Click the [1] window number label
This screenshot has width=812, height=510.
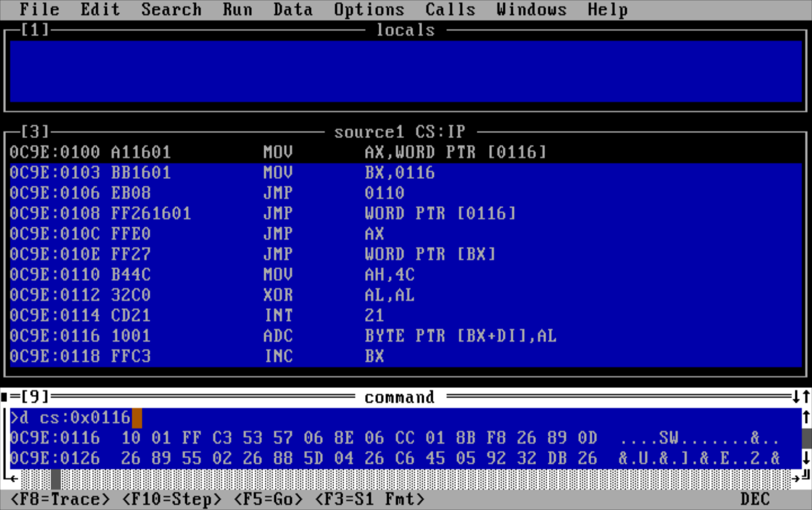(35, 30)
